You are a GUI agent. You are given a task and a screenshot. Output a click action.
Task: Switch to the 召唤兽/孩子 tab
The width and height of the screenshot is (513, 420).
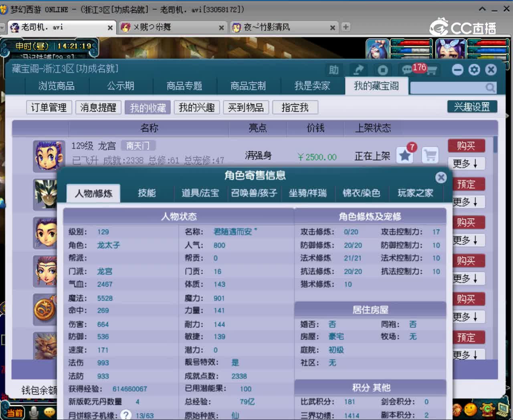(x=254, y=193)
